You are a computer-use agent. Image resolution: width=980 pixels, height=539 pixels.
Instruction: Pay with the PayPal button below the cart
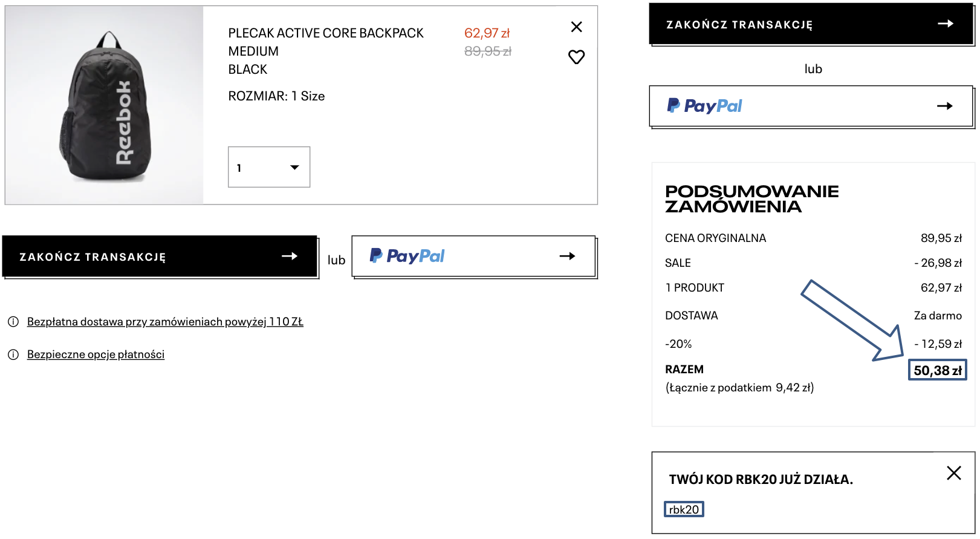pyautogui.click(x=473, y=256)
